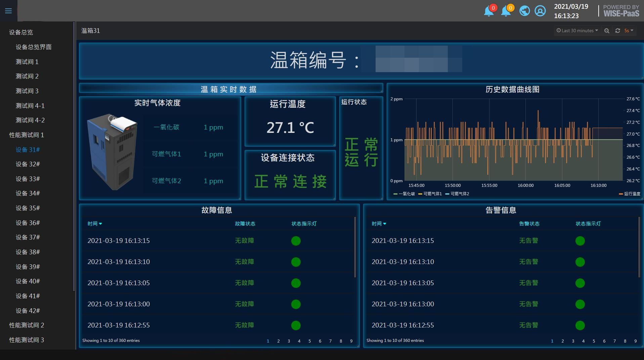This screenshot has width=644, height=360.
Task: Go to page 3 of alarm table
Action: 573,341
